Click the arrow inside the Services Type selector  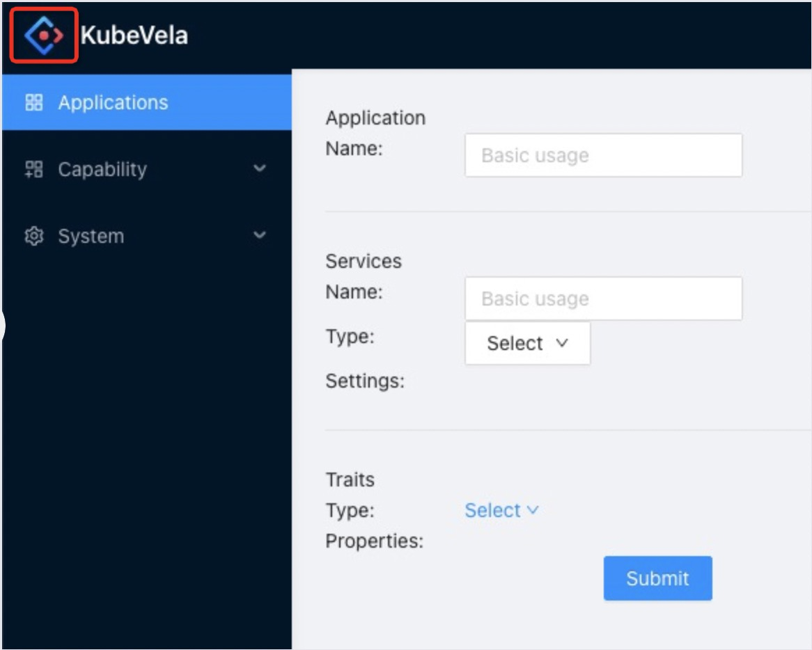coord(560,343)
